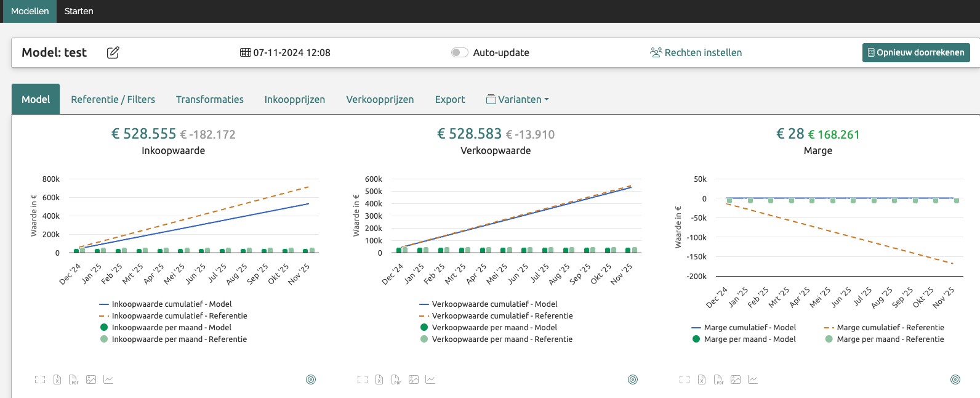Export the Inkoopwaarde chart to Excel

coord(57,380)
